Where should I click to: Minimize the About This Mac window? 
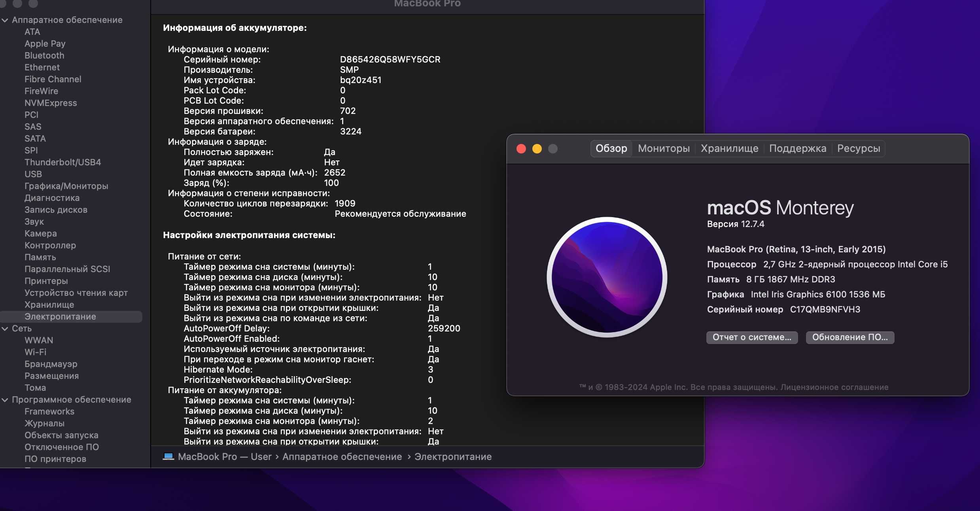[x=537, y=149]
